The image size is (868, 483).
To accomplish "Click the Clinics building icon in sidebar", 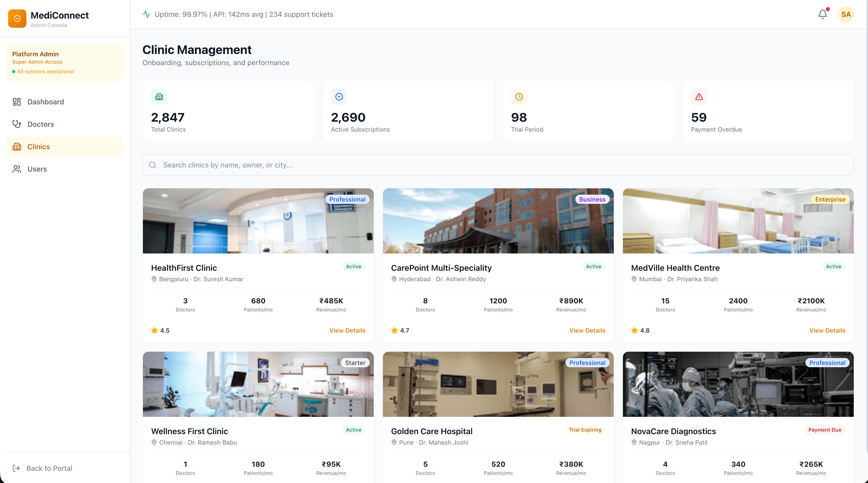I will pos(17,146).
